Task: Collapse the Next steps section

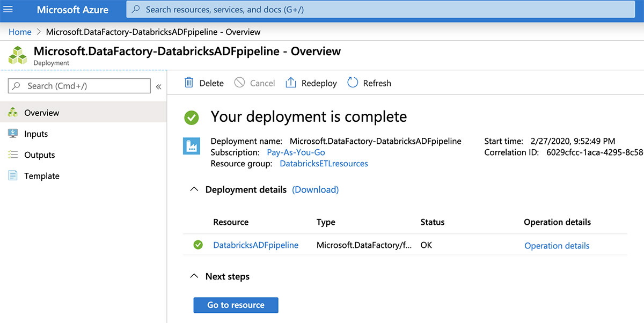Action: click(194, 276)
